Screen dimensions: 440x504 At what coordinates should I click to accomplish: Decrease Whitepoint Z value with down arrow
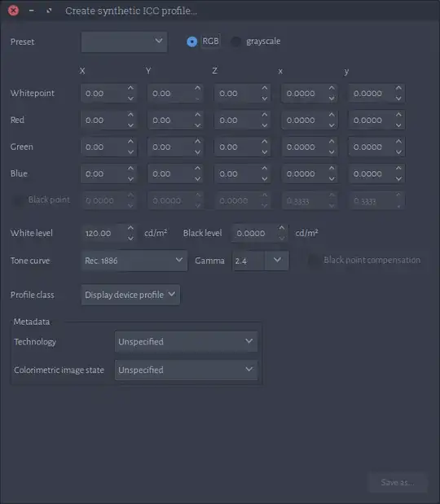pos(264,99)
